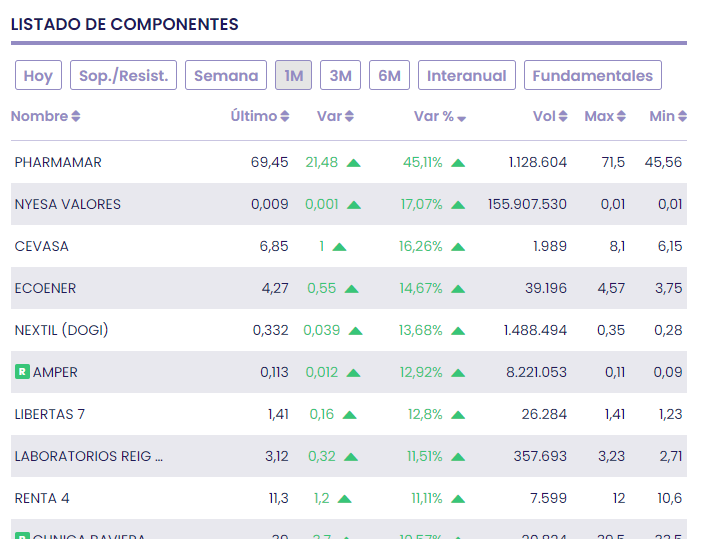Click sort arrows next to Último
This screenshot has height=539, width=702.
(285, 117)
